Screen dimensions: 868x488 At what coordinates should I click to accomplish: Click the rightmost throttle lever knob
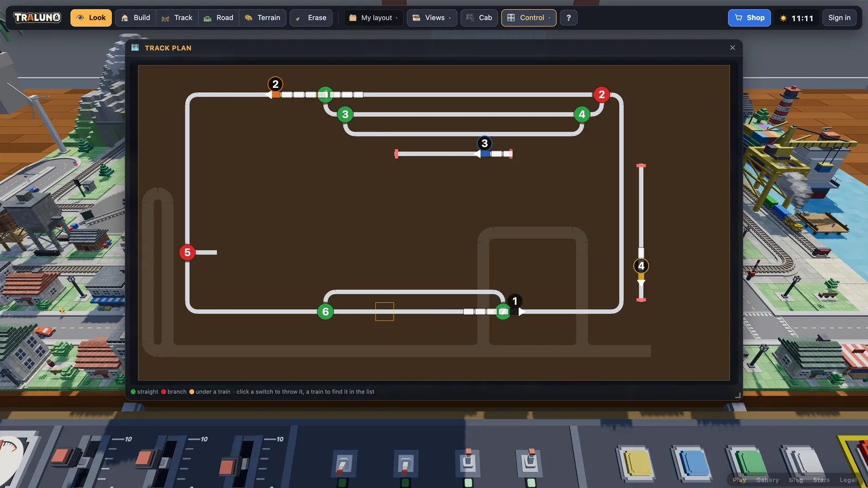coord(229,466)
